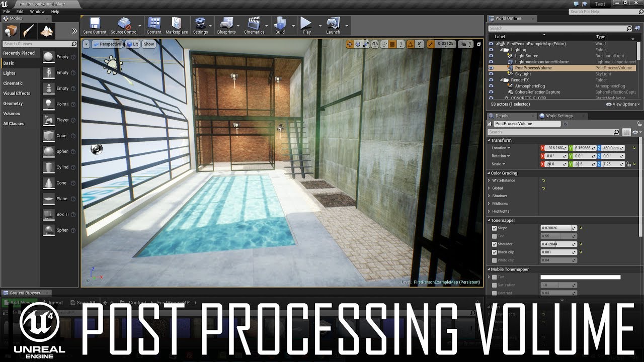Screen dimensions: 644x362
Task: Pick Cone shape in placement list
Action: pos(49,183)
